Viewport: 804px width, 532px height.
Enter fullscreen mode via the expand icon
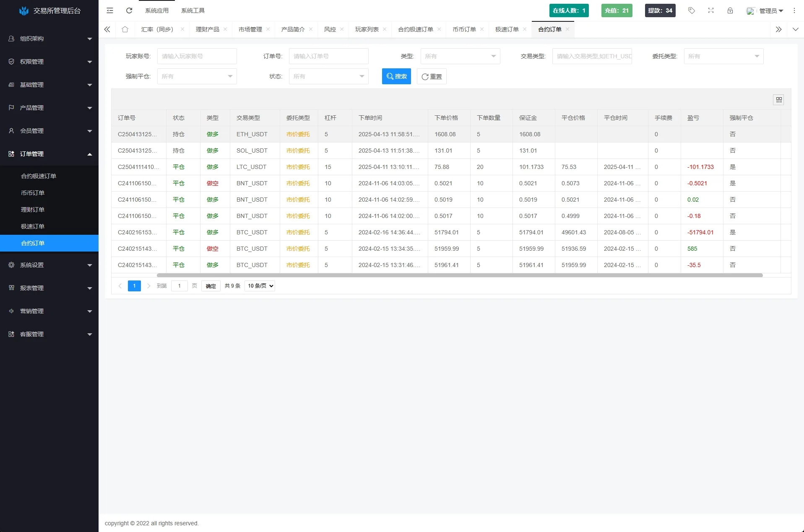[710, 10]
